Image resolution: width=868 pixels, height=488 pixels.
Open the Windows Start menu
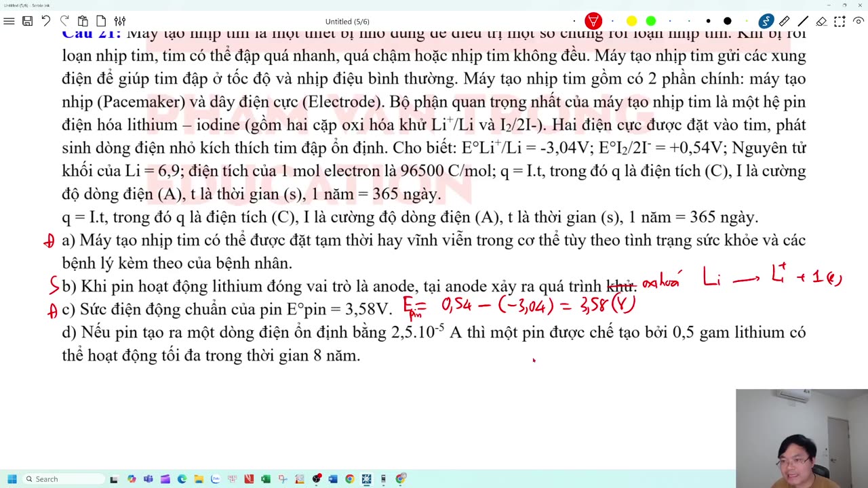(x=12, y=479)
